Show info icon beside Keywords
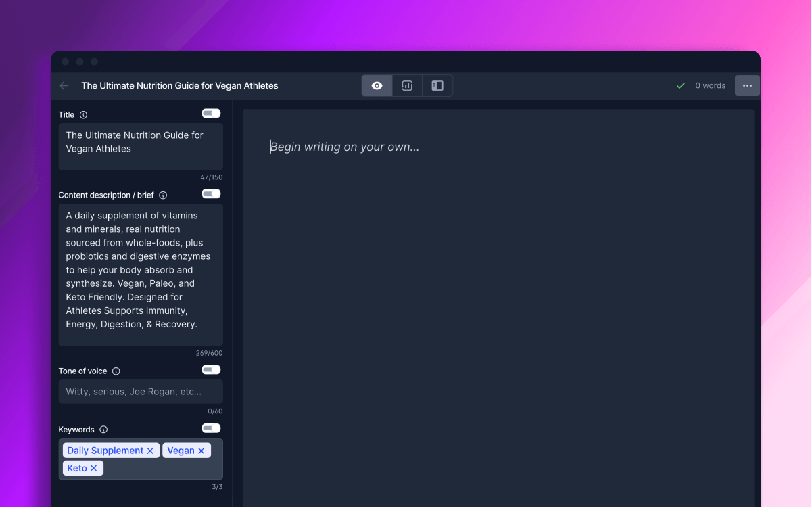This screenshot has width=812, height=508. [x=103, y=430]
